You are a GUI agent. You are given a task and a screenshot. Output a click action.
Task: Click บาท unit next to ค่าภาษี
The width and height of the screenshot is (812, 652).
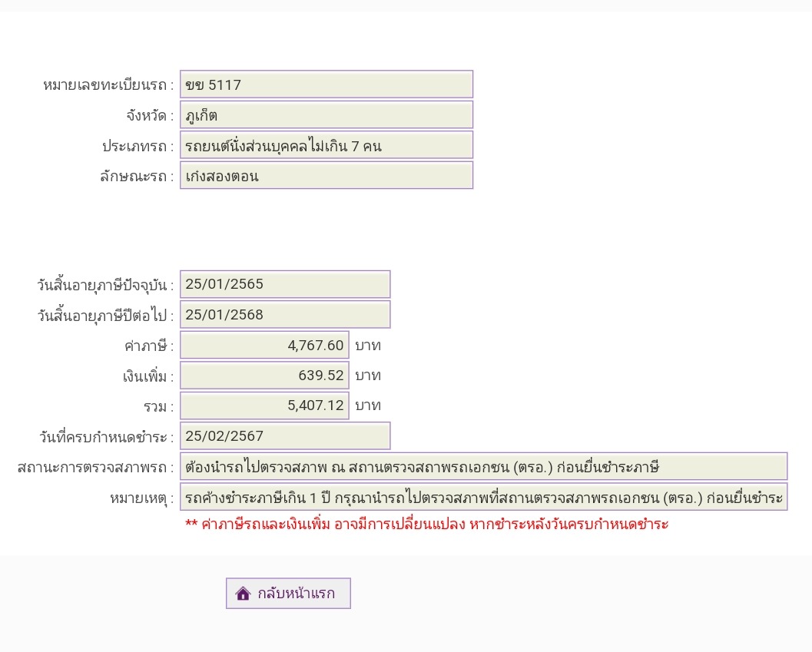point(368,346)
